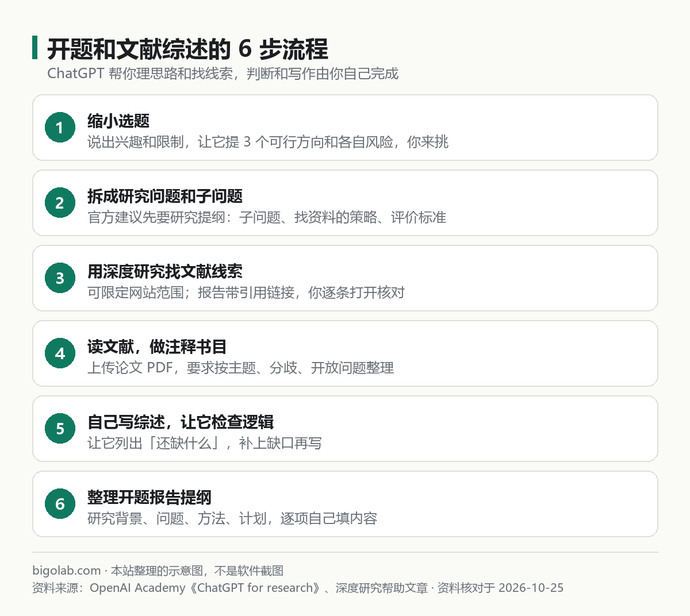Click the green step 3 circle
Screen dimensions: 690x616
click(60, 278)
